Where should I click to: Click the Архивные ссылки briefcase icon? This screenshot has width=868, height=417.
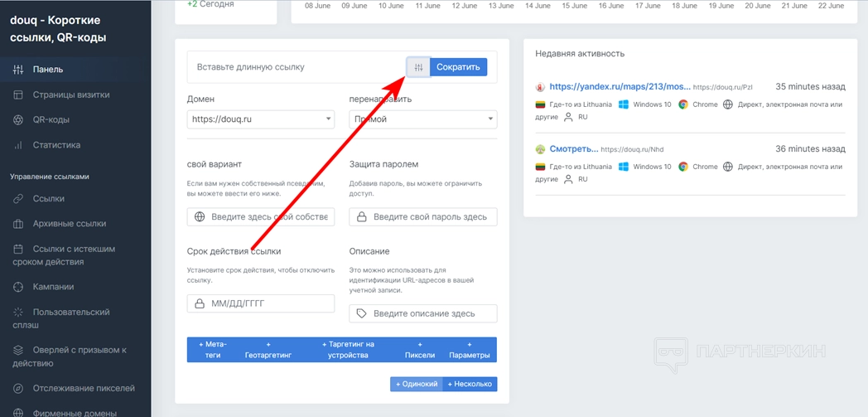(x=18, y=224)
